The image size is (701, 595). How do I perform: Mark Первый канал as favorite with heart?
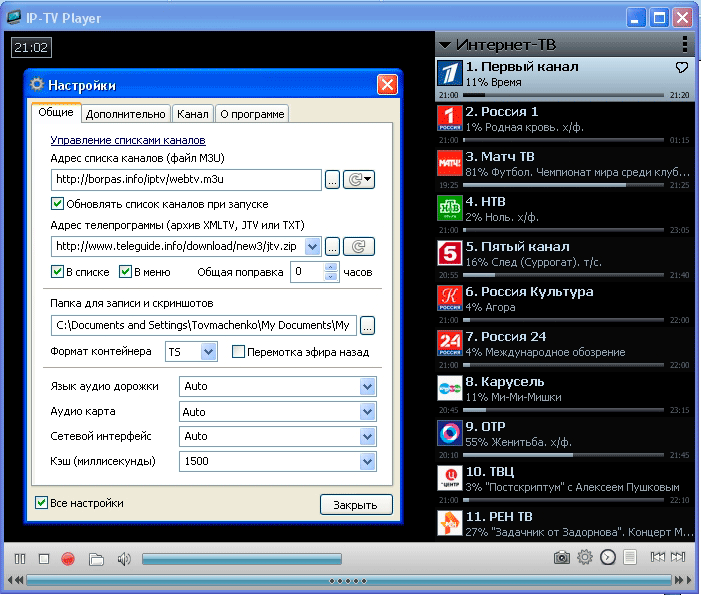[681, 68]
